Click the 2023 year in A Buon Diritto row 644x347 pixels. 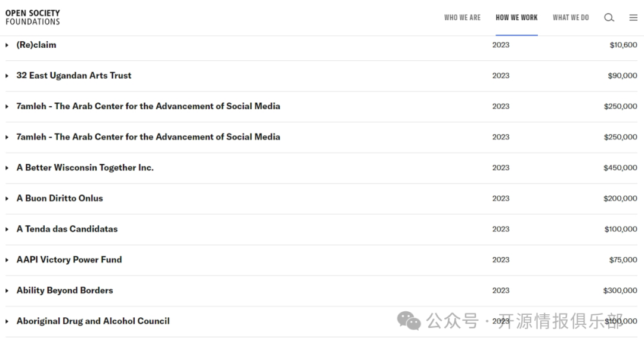[x=501, y=199]
